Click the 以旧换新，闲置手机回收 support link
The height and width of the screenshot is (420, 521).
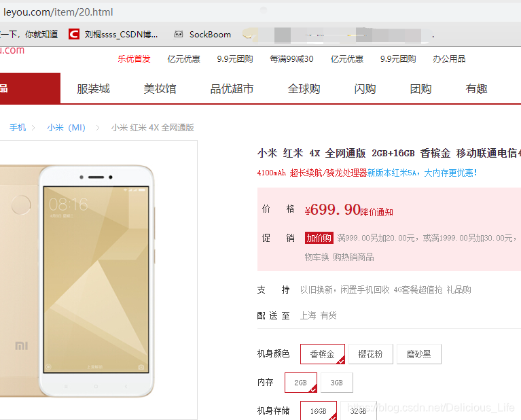pyautogui.click(x=344, y=290)
